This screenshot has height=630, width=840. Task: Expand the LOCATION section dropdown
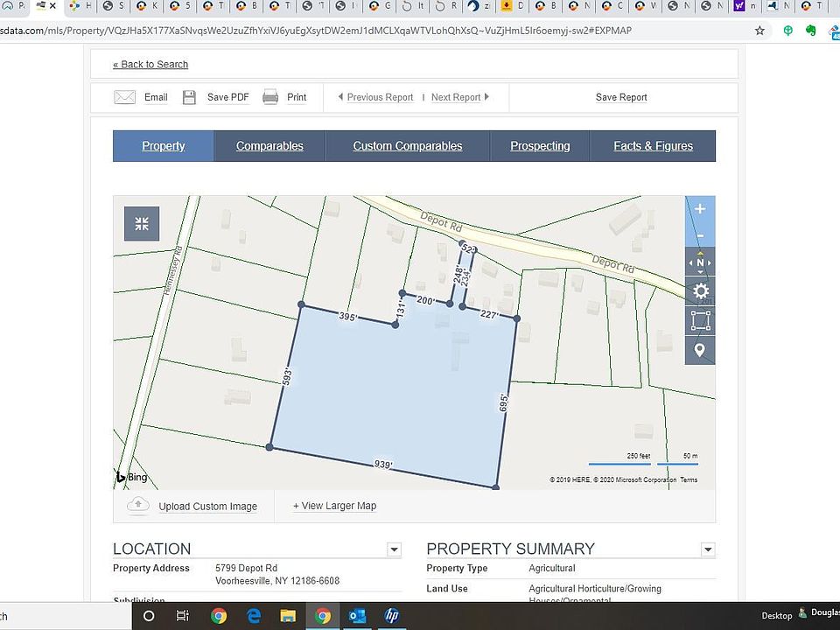[394, 549]
